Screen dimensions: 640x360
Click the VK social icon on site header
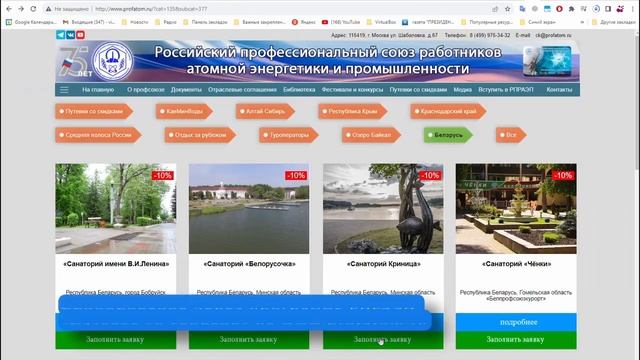71,35
